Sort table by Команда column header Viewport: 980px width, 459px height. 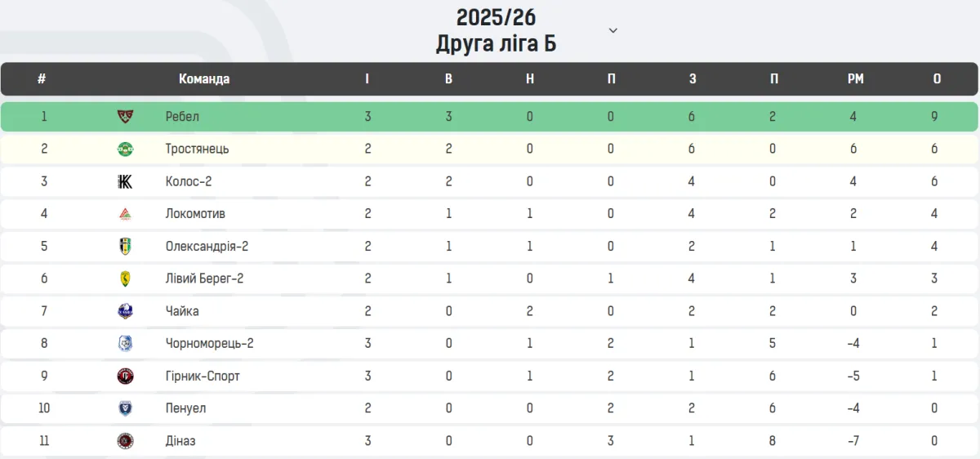pyautogui.click(x=204, y=79)
